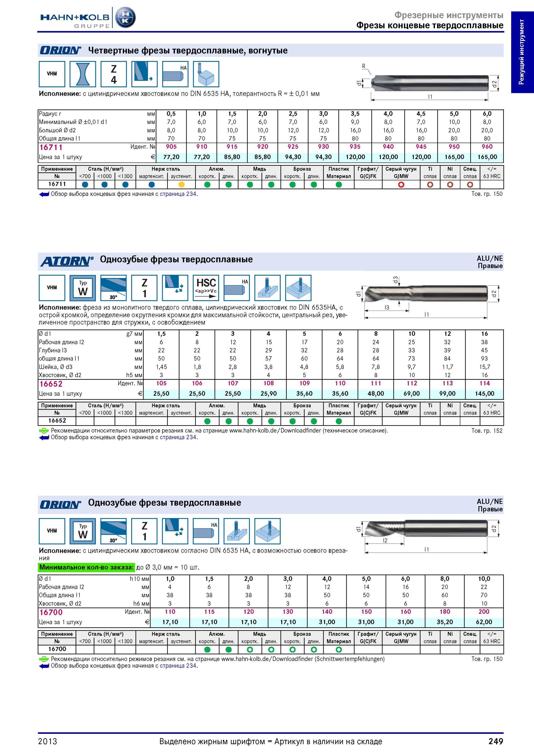The image size is (534, 756).
Task: Open 'страница 234' link below the 16711 table
Action: pyautogui.click(x=178, y=194)
